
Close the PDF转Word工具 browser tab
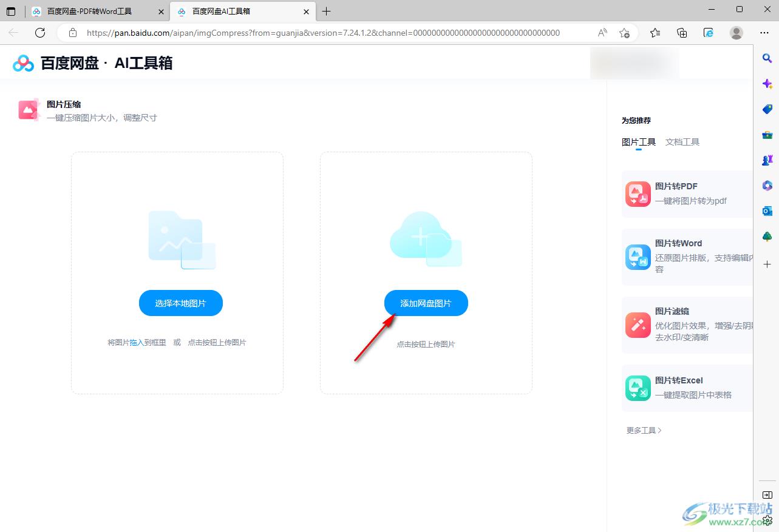click(161, 12)
